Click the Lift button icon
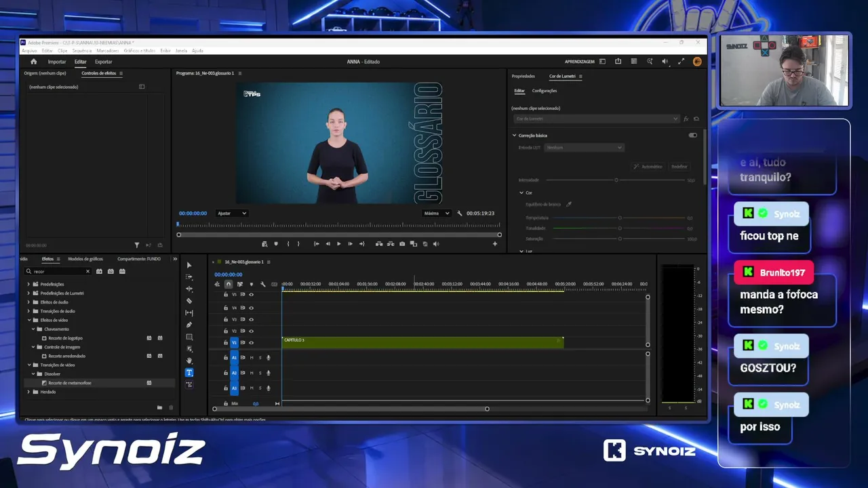Image resolution: width=868 pixels, height=488 pixels. point(379,244)
